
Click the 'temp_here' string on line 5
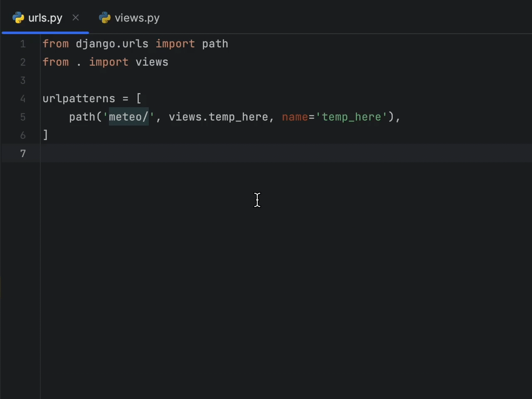click(352, 117)
